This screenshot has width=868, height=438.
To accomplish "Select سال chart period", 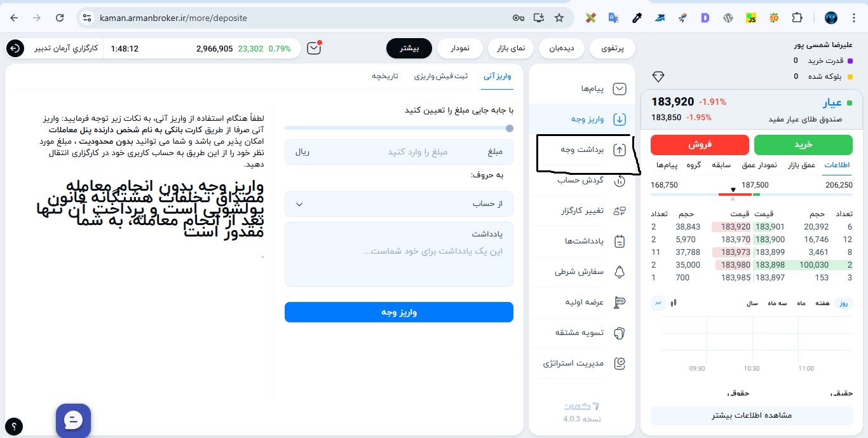I will click(752, 303).
